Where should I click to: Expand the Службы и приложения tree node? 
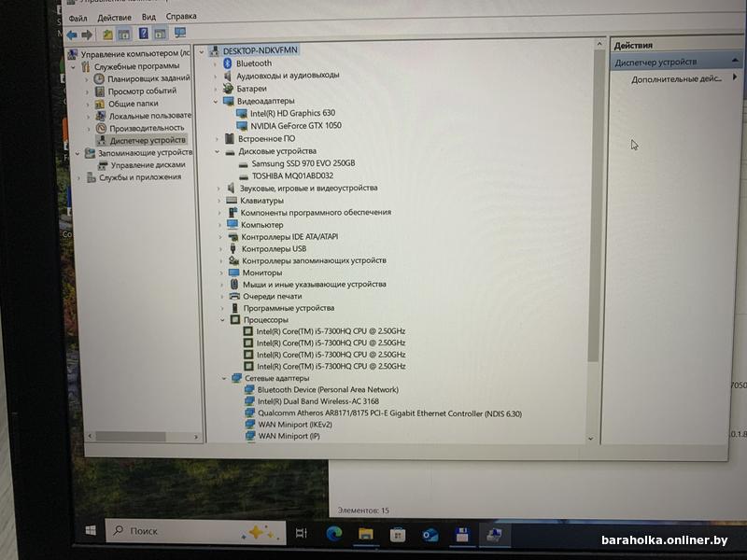click(79, 178)
